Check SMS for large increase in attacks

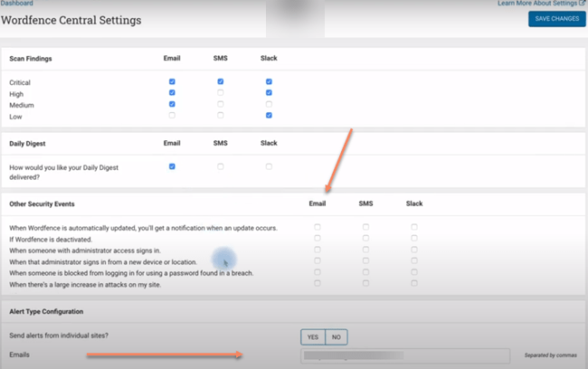click(x=365, y=283)
